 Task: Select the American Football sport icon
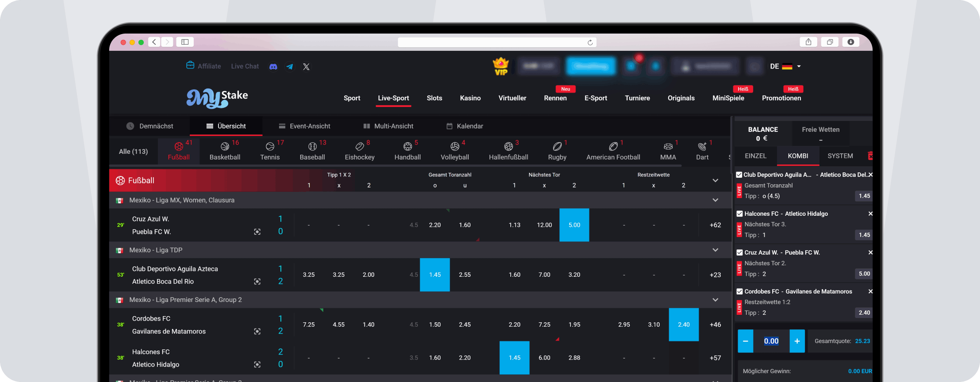[613, 146]
